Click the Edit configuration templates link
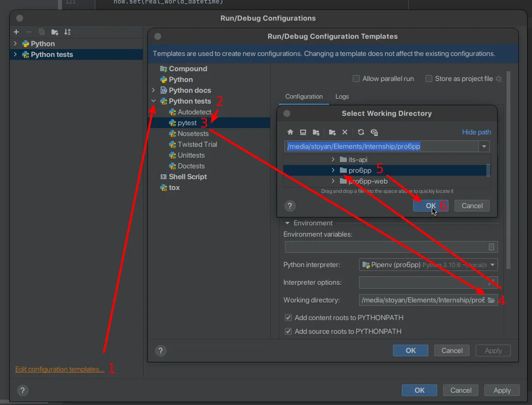Image resolution: width=532 pixels, height=405 pixels. 60,369
